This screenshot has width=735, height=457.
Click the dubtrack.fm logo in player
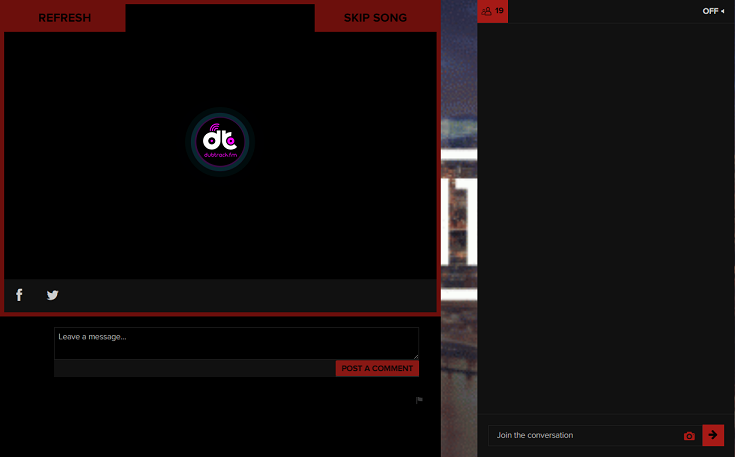point(220,142)
